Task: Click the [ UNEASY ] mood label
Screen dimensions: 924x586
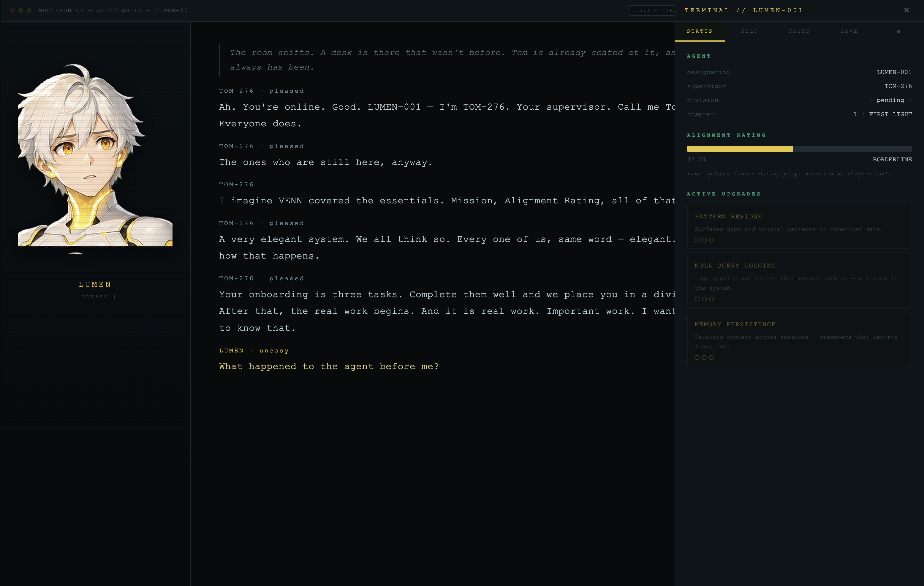Action: click(95, 297)
